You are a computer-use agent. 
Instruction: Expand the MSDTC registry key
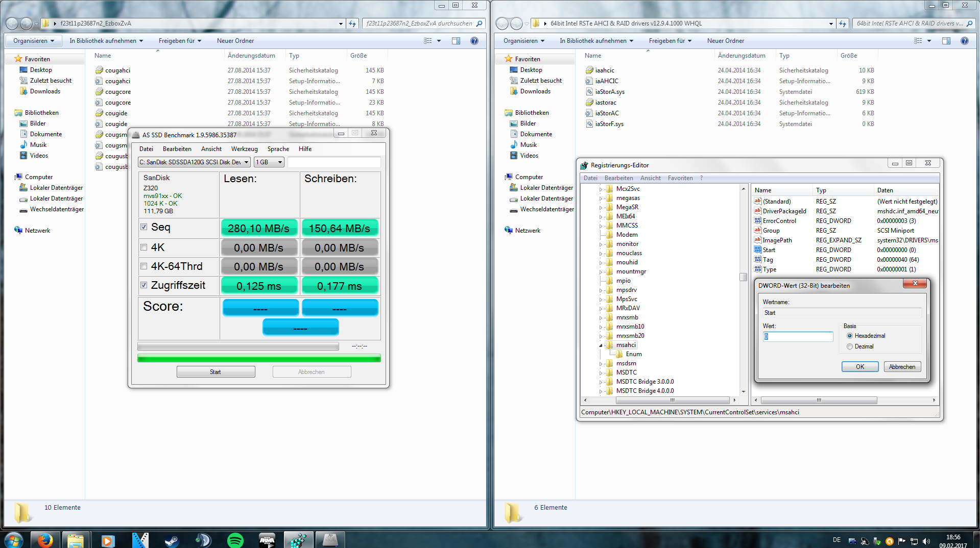pos(601,373)
